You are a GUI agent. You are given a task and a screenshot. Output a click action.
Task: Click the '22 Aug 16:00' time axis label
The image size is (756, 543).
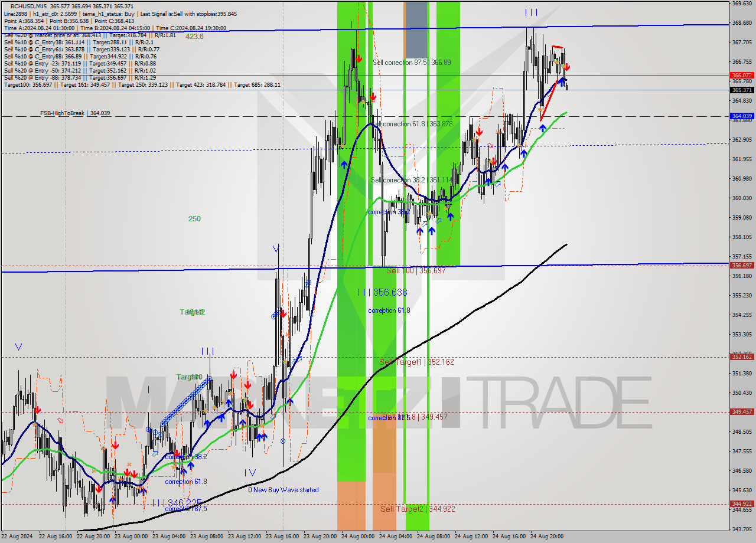tap(55, 537)
